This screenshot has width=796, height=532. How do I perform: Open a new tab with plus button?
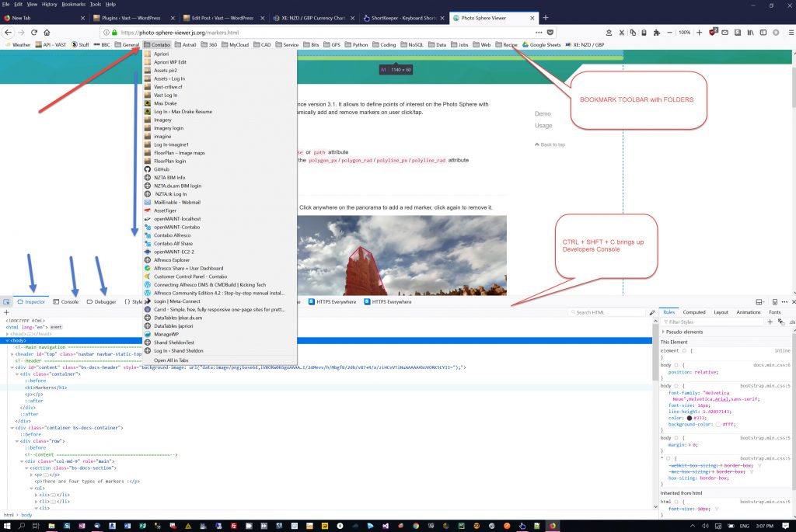(546, 17)
